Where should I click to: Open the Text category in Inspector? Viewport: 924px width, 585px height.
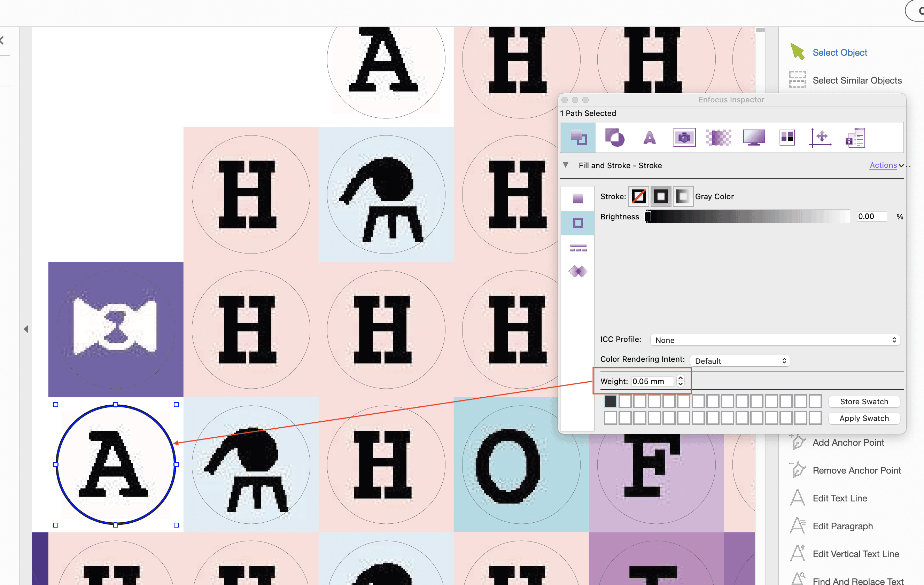pos(649,138)
